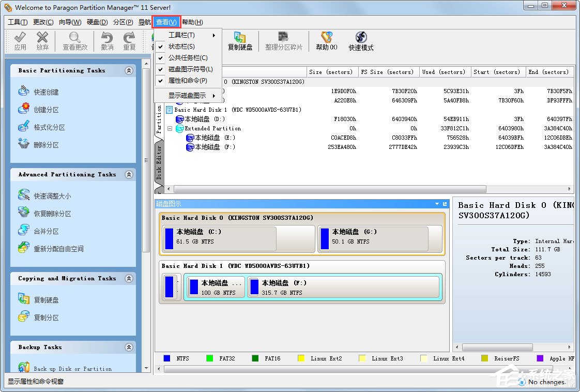580x392 pixels.
Task: Click the NTFS blue legend color swatch
Action: [167, 358]
